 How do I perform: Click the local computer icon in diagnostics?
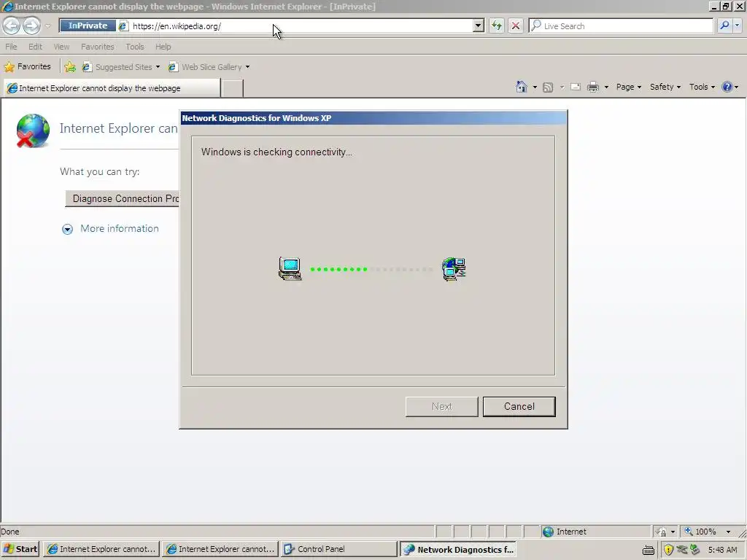click(290, 268)
